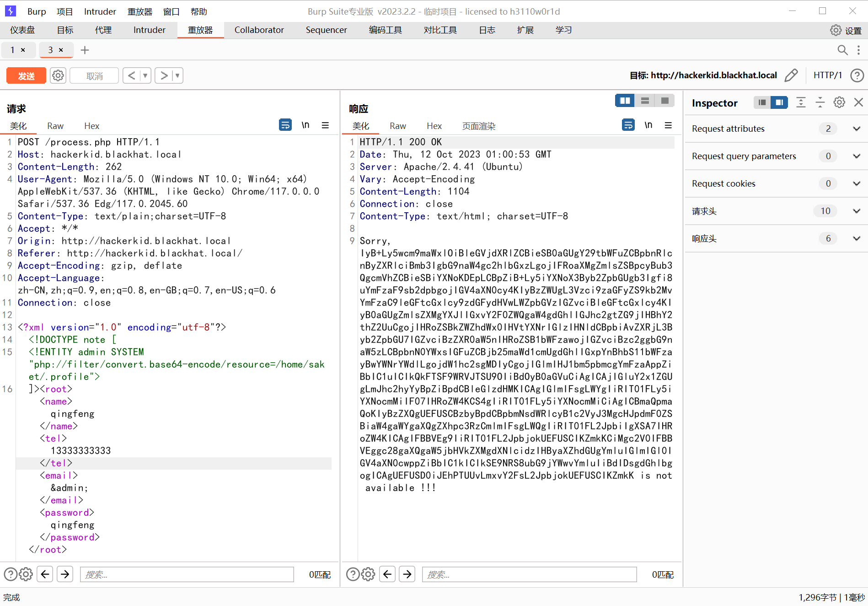Select side-by-side request/response layout
The image size is (868, 606).
[625, 101]
